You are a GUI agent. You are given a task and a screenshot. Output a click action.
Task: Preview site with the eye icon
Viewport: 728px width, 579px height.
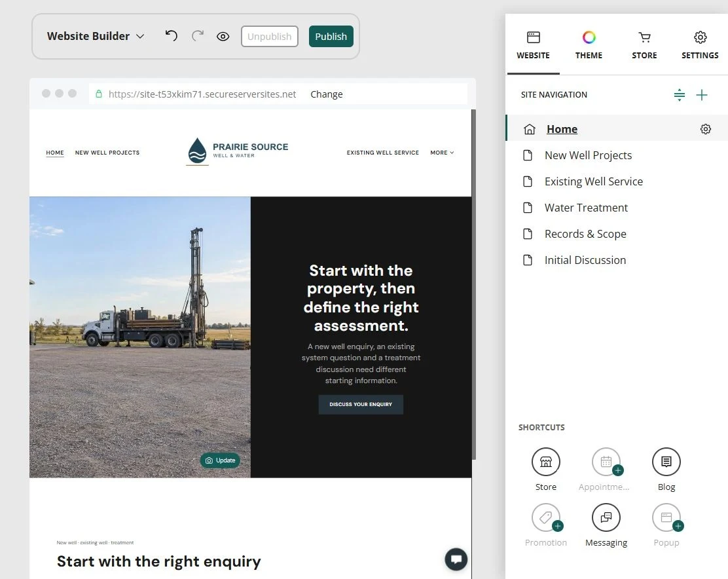pos(223,36)
